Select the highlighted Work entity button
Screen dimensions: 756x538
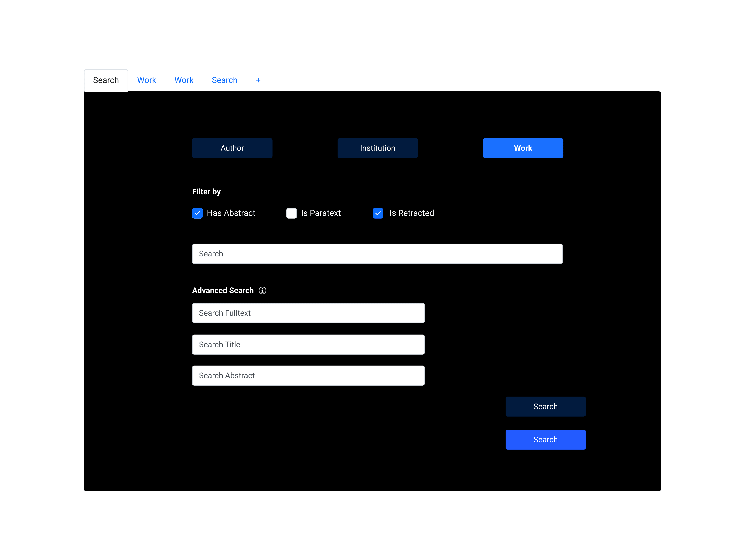(x=523, y=148)
